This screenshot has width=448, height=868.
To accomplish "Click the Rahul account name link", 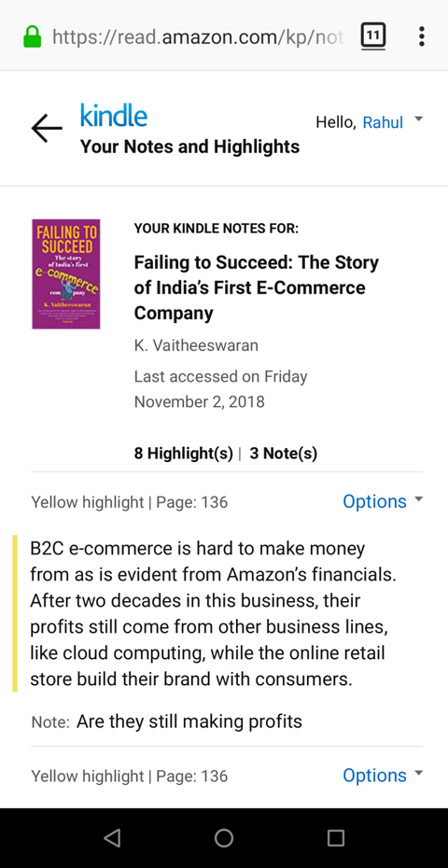I will click(x=383, y=122).
